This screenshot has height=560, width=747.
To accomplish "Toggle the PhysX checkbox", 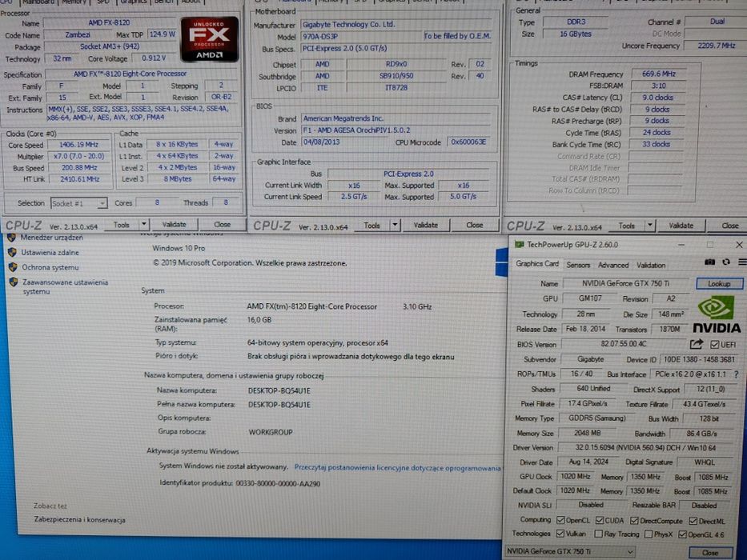I will [649, 534].
